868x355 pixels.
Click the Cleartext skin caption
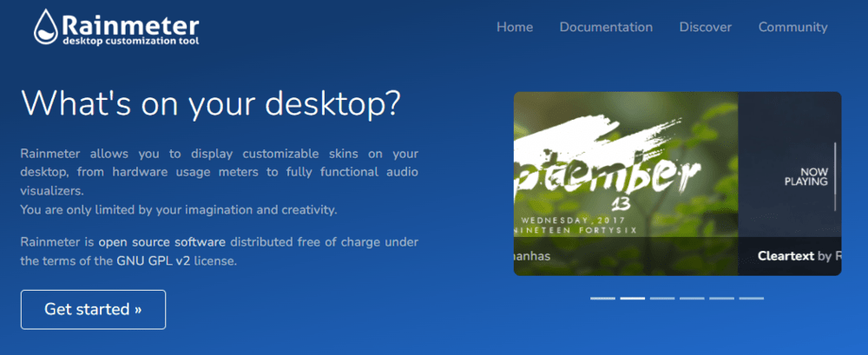pyautogui.click(x=799, y=256)
